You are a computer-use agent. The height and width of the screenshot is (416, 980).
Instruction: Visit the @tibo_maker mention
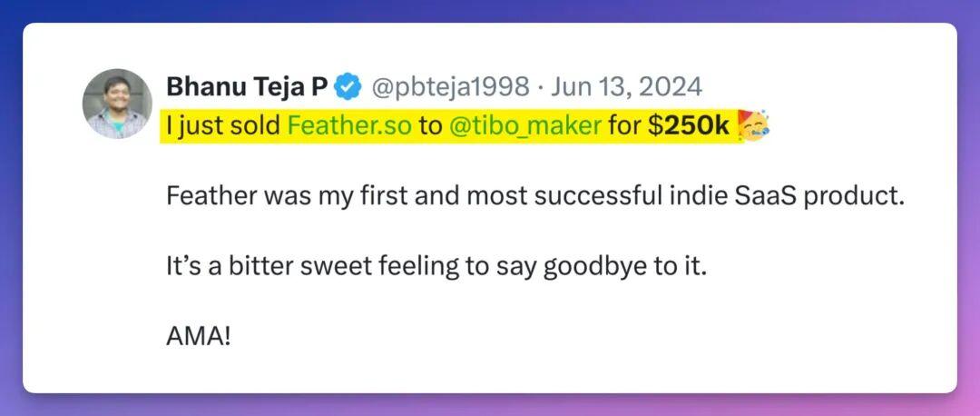(524, 126)
